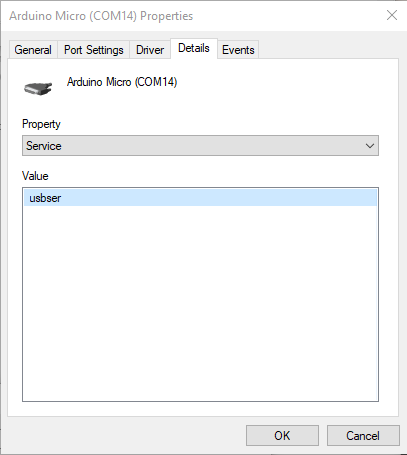
Task: Confirm the dialog with the OK button
Action: click(x=282, y=435)
